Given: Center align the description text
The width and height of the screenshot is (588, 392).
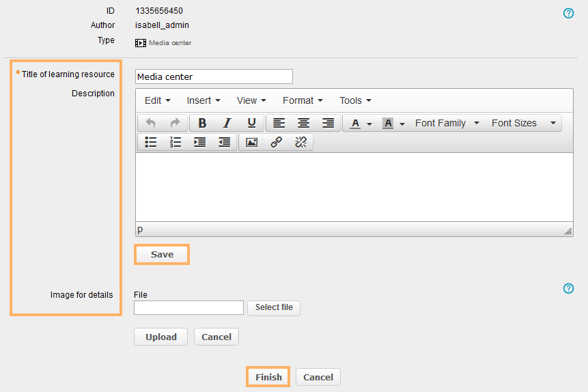Looking at the screenshot, I should [x=303, y=123].
